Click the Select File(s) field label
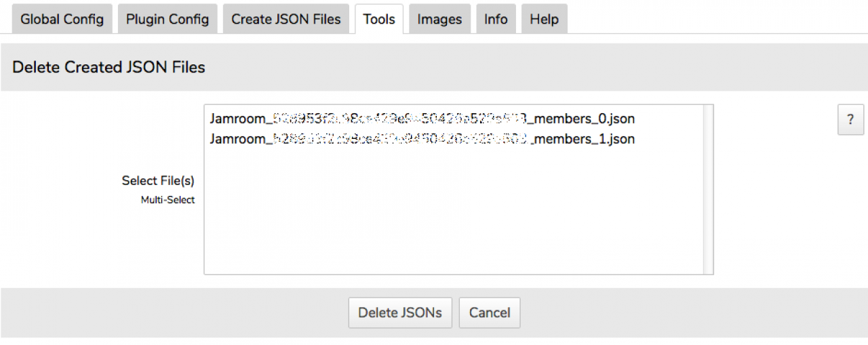 (x=158, y=180)
